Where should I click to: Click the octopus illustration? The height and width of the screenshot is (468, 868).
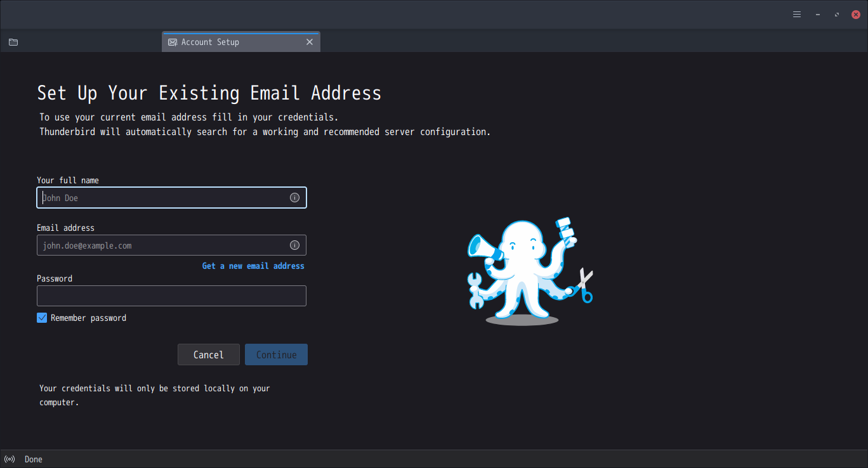coord(530,271)
